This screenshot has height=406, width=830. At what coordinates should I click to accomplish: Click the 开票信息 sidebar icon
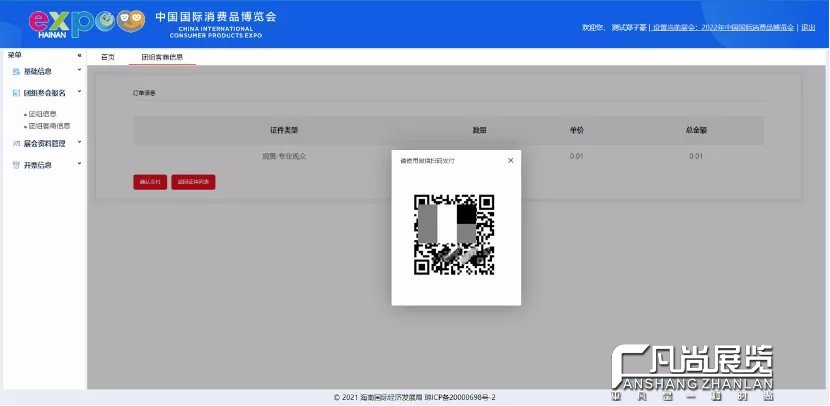click(15, 165)
